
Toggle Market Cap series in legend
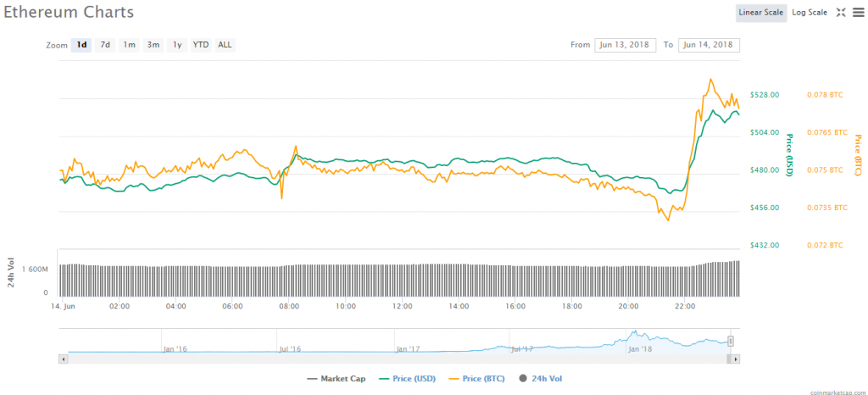coord(336,379)
